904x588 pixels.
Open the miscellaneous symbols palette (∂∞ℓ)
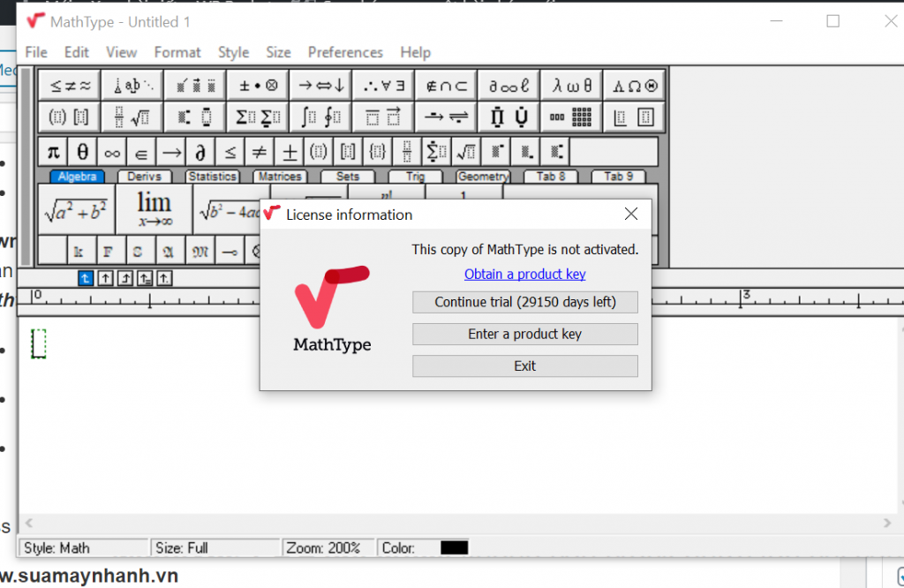(x=509, y=86)
